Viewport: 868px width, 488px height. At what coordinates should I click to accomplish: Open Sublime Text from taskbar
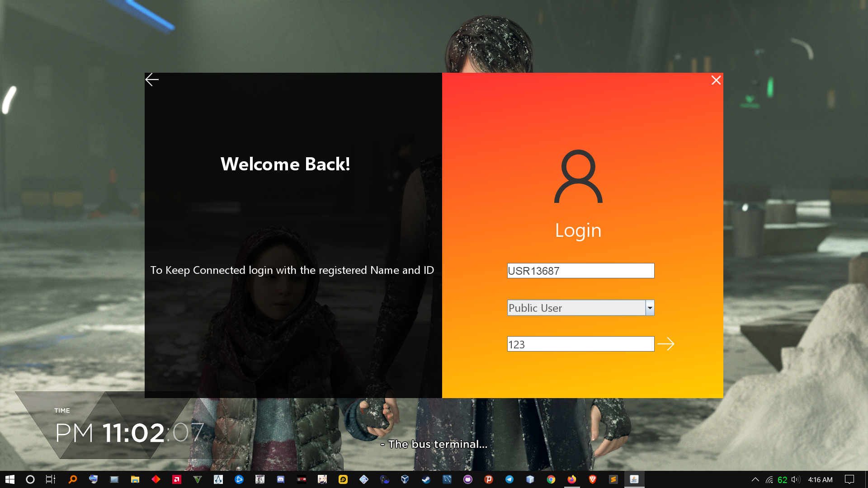click(x=613, y=479)
